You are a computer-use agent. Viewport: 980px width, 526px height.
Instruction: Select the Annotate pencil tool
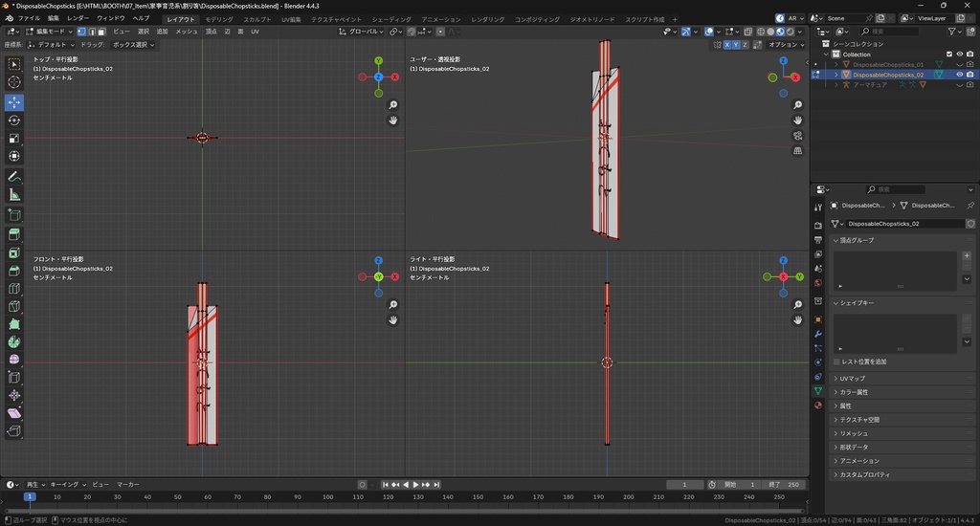click(x=13, y=177)
